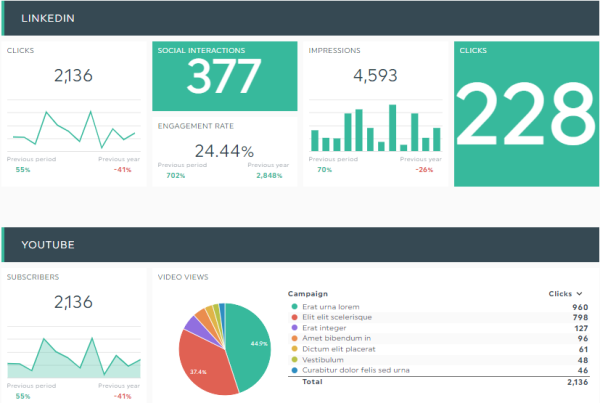Screen dimensions: 600x403
Task: Select the olive legend dot for Vestibulum
Action: (x=294, y=360)
